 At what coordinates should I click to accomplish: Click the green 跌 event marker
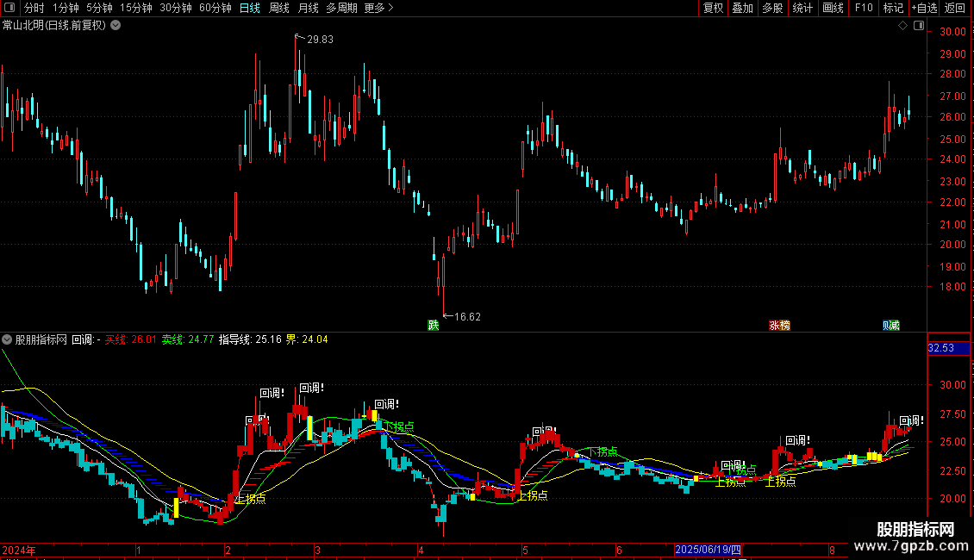click(x=434, y=326)
